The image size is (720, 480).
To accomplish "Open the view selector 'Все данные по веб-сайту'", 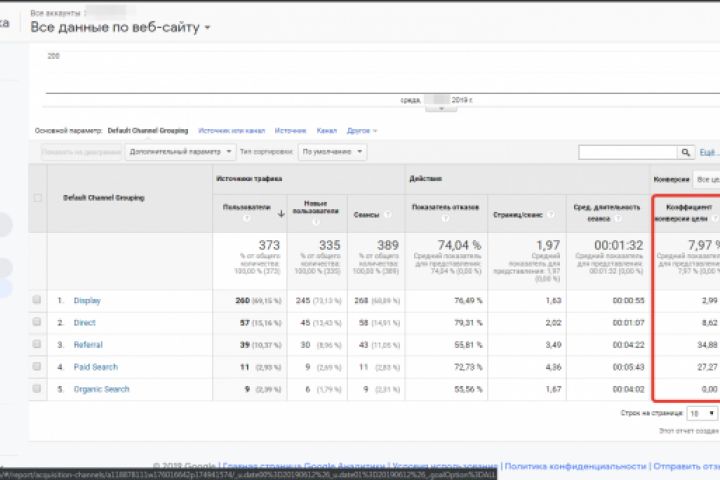I will point(120,28).
